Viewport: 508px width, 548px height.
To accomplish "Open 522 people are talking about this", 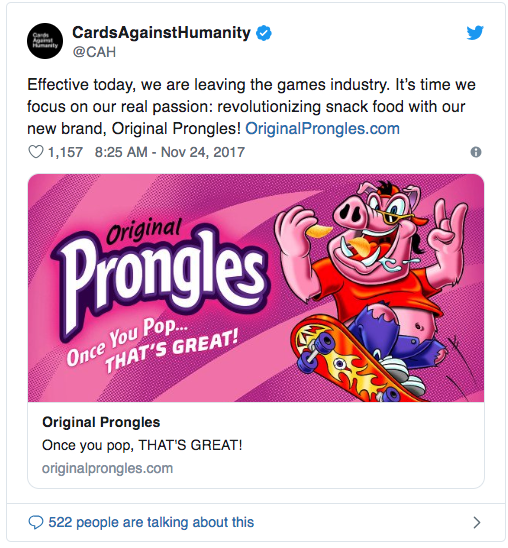I will pos(151,522).
